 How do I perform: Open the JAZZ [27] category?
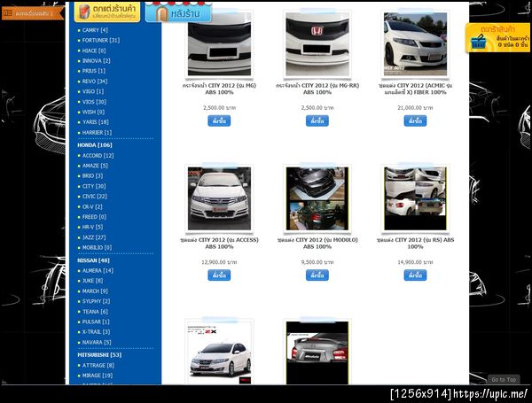(94, 237)
